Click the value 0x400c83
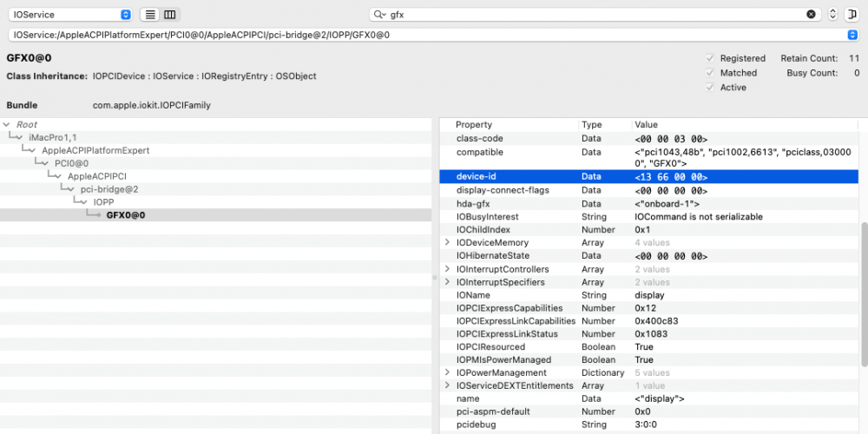The height and width of the screenshot is (434, 868). (656, 321)
